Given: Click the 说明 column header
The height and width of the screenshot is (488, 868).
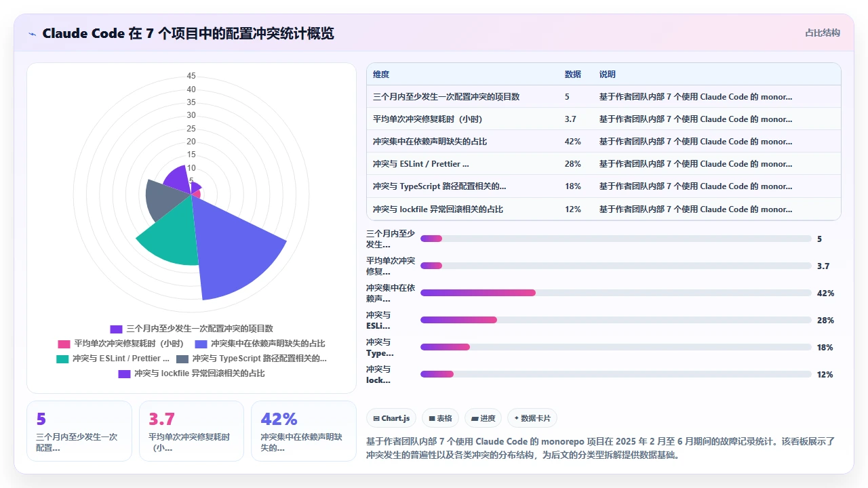Looking at the screenshot, I should point(608,75).
